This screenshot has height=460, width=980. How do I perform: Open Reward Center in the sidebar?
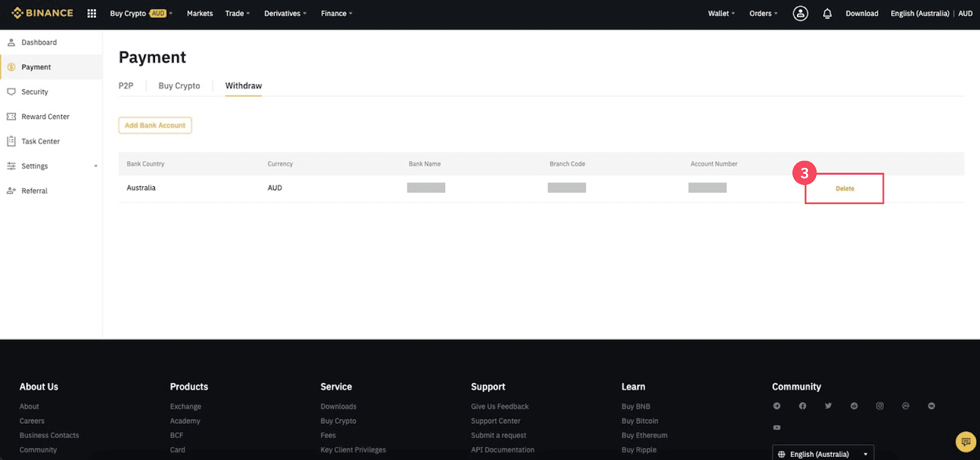tap(45, 116)
